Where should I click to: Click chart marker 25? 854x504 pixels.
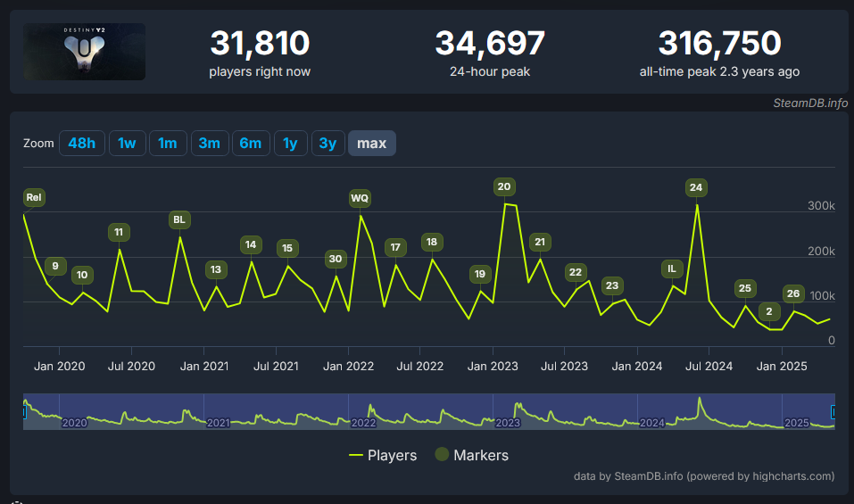point(745,288)
